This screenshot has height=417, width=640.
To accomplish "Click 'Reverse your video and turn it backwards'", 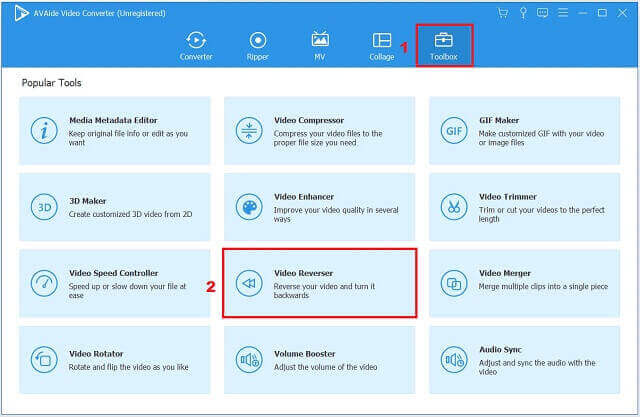I will 324,291.
